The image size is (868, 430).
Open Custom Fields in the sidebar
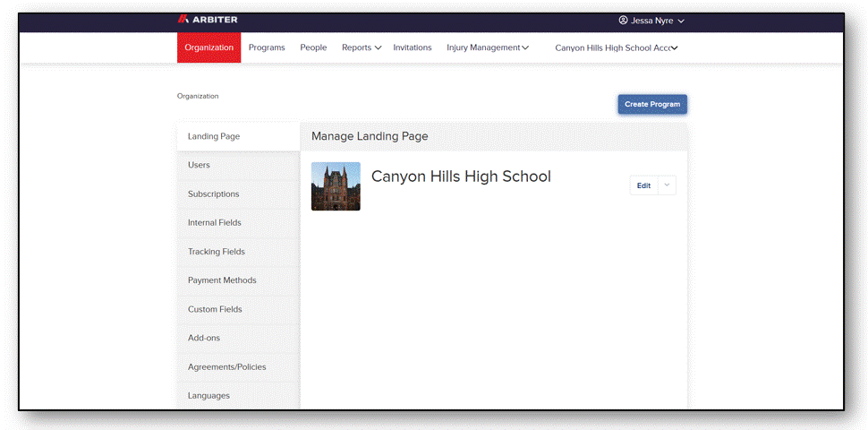click(239, 309)
